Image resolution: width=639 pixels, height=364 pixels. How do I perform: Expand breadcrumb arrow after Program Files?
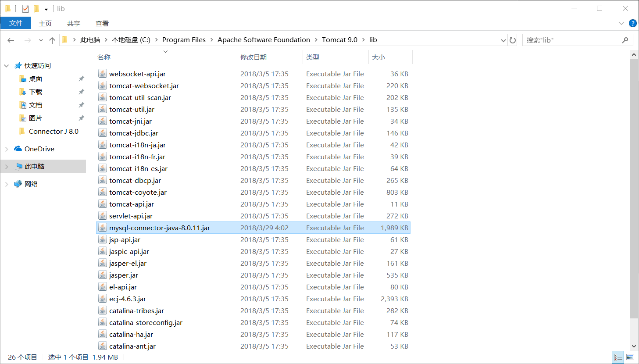coord(212,39)
